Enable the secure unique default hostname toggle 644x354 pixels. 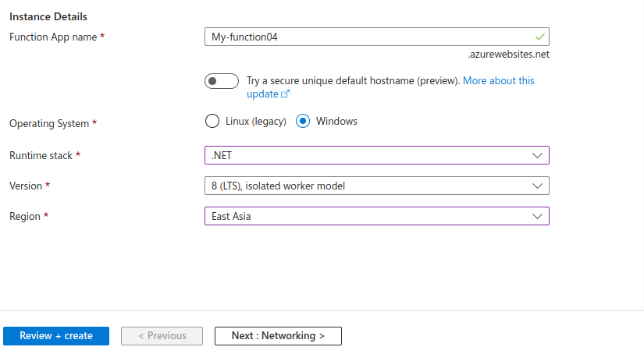221,81
